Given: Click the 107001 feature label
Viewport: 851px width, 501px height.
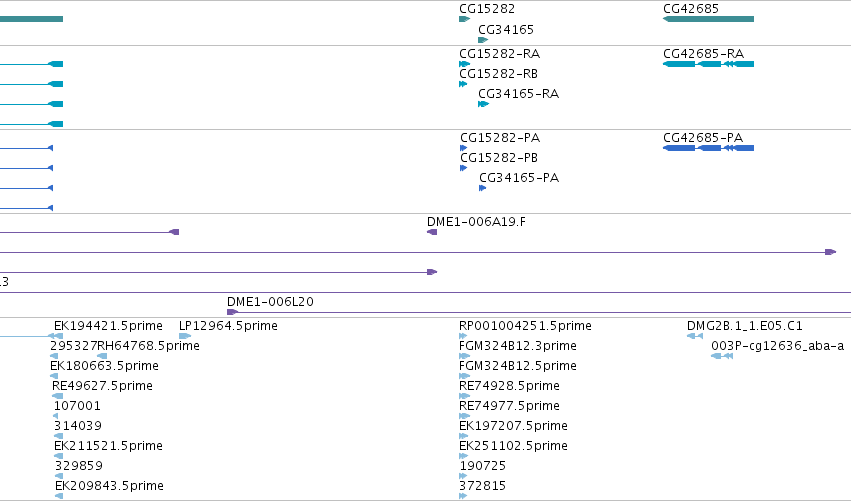Looking at the screenshot, I should click(x=77, y=406).
